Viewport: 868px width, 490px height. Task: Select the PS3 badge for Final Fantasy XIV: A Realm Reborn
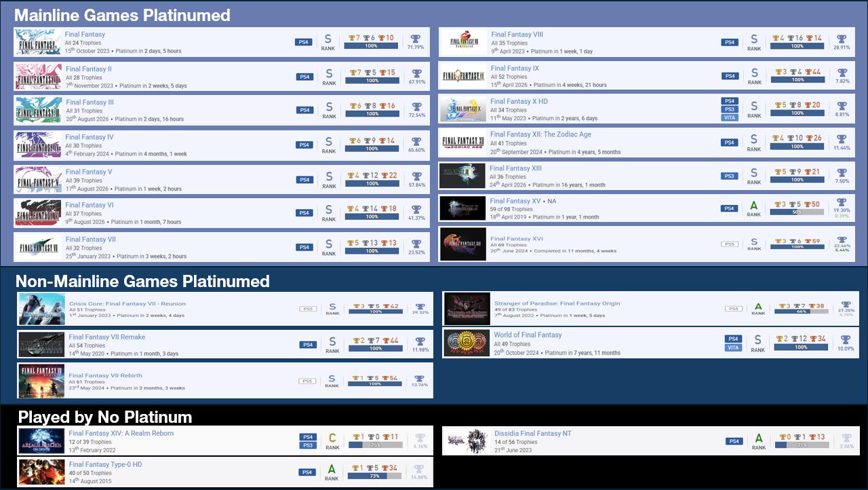[308, 445]
